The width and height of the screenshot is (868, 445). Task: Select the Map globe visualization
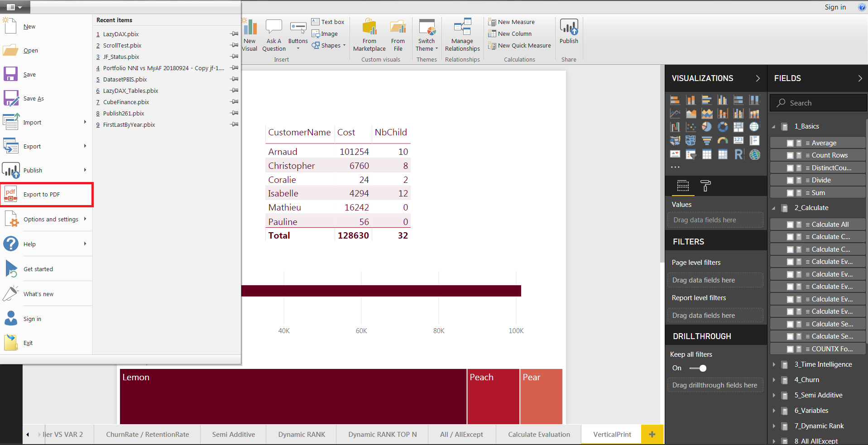(x=754, y=127)
